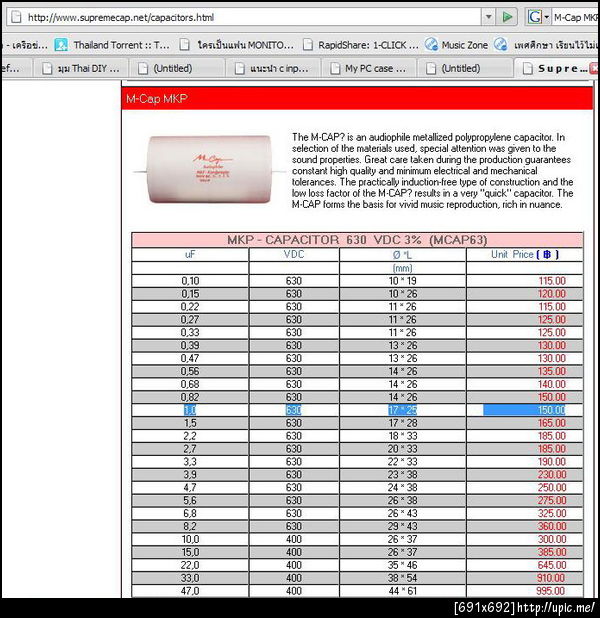
Task: Click the 230.00 price cell
Action: point(525,475)
